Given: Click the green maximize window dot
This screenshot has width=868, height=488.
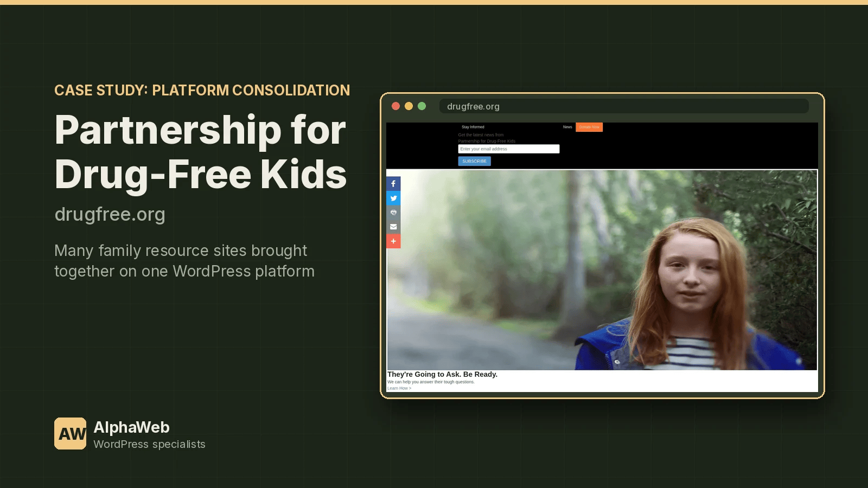Looking at the screenshot, I should point(422,106).
